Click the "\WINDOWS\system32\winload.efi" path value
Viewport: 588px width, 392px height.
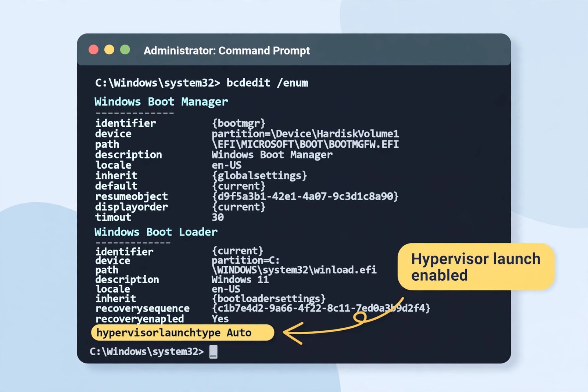[294, 270]
